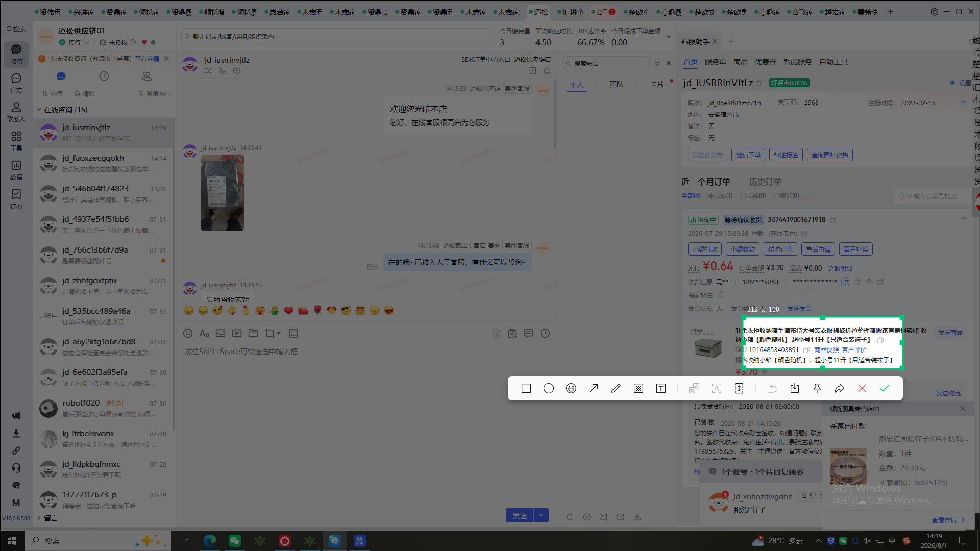Image resolution: width=980 pixels, height=551 pixels.
Task: Start a long scrolling screenshot
Action: pyautogui.click(x=739, y=389)
